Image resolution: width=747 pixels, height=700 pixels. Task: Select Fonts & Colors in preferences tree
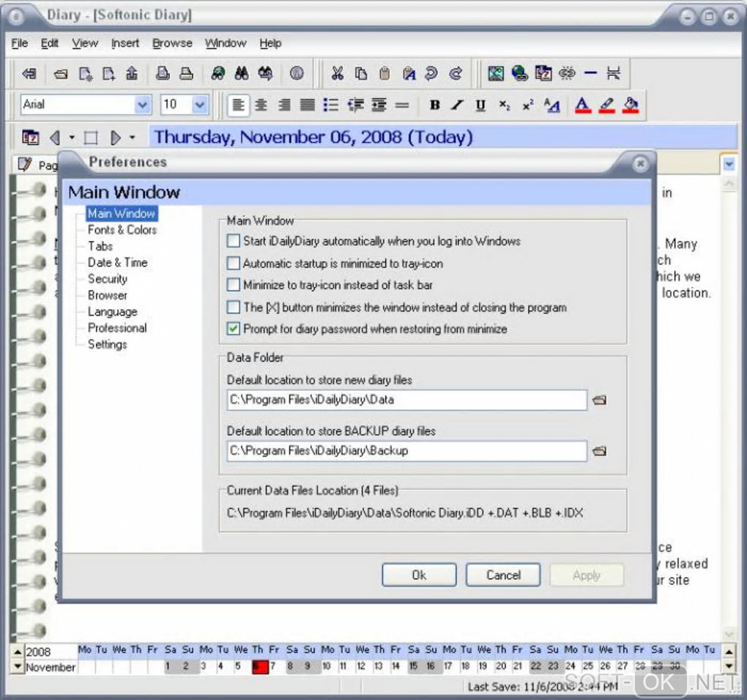[x=122, y=230]
